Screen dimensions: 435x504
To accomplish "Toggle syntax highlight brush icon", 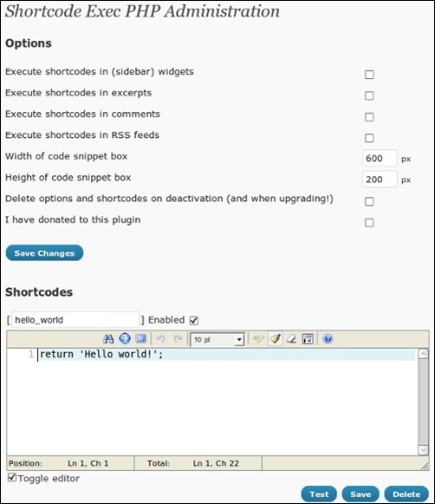I will click(x=276, y=339).
